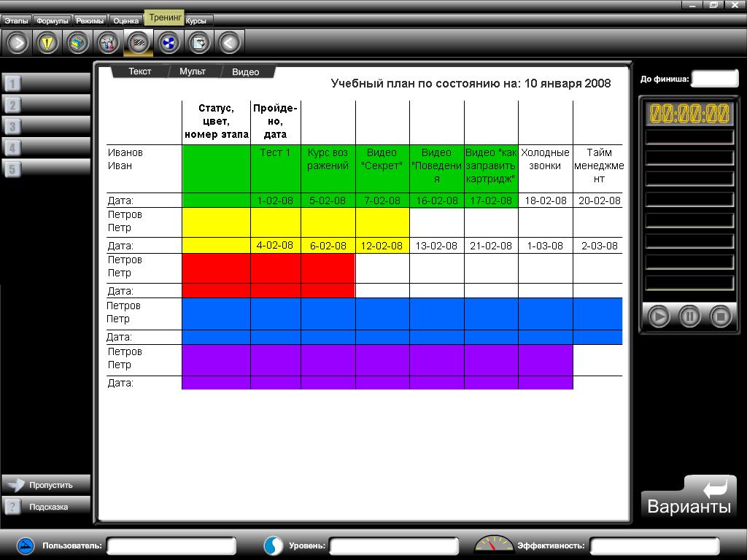
Task: Pause the timer
Action: (x=689, y=316)
